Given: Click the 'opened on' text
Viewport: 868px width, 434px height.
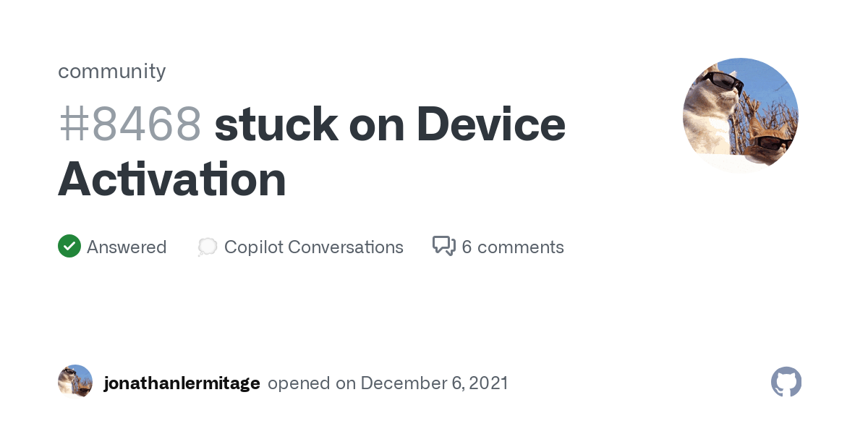Looking at the screenshot, I should (x=312, y=383).
